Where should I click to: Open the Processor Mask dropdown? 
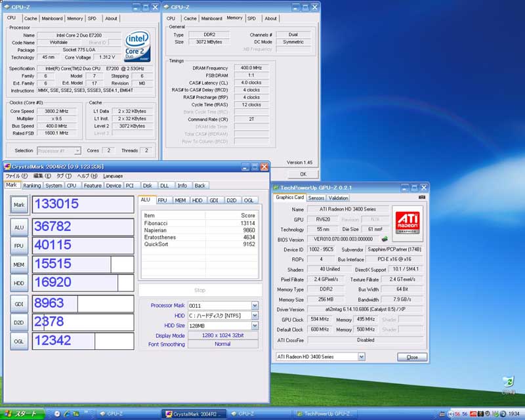[255, 305]
